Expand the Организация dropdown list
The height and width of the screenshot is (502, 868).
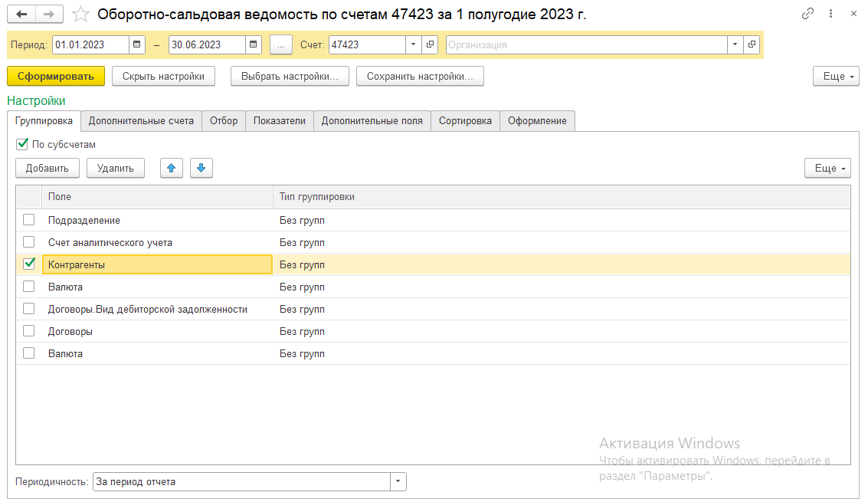click(x=735, y=45)
